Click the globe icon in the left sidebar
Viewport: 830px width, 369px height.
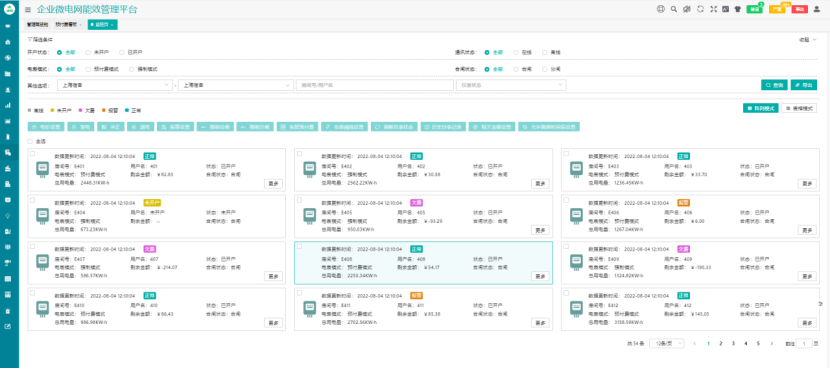7,58
